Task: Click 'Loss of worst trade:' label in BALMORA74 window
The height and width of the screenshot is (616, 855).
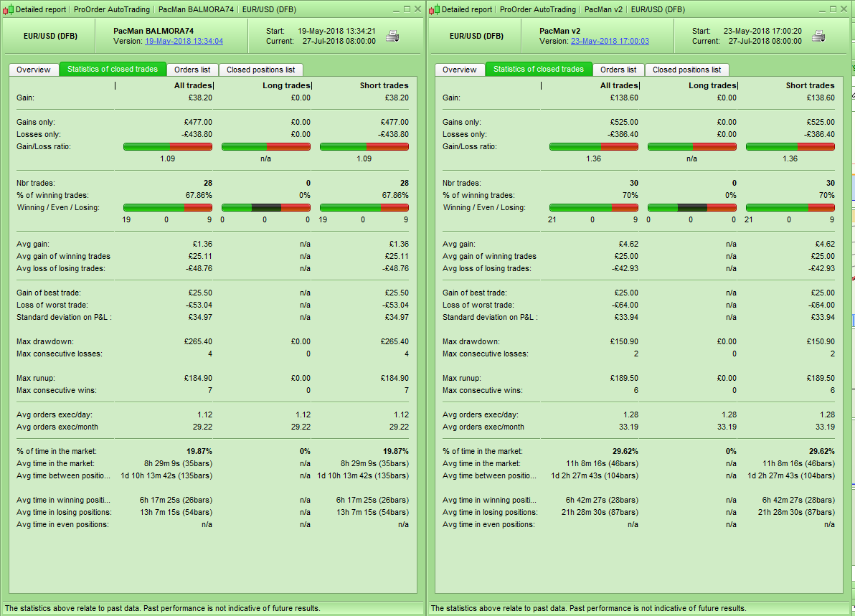Action: [52, 305]
